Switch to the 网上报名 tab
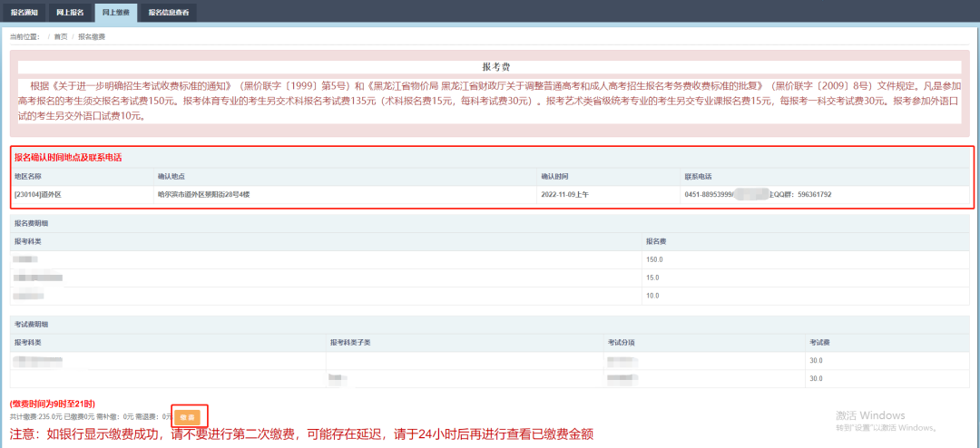This screenshot has width=980, height=448. [70, 12]
